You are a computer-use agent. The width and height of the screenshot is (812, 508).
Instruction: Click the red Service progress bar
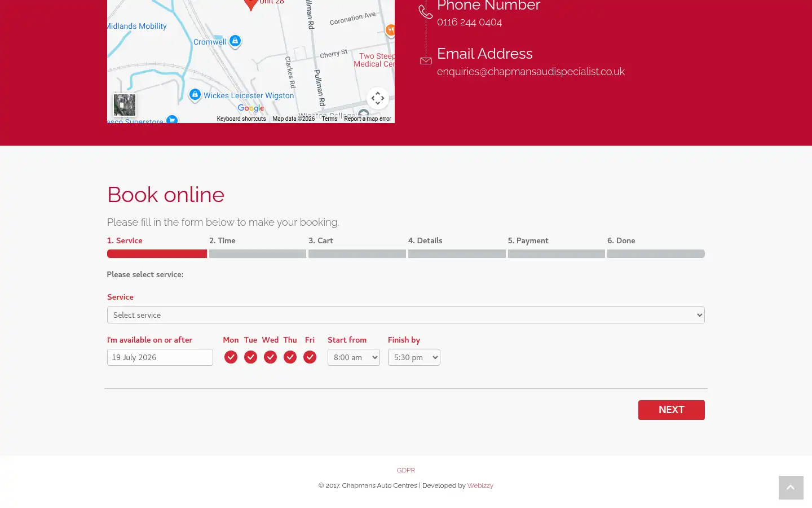(157, 254)
